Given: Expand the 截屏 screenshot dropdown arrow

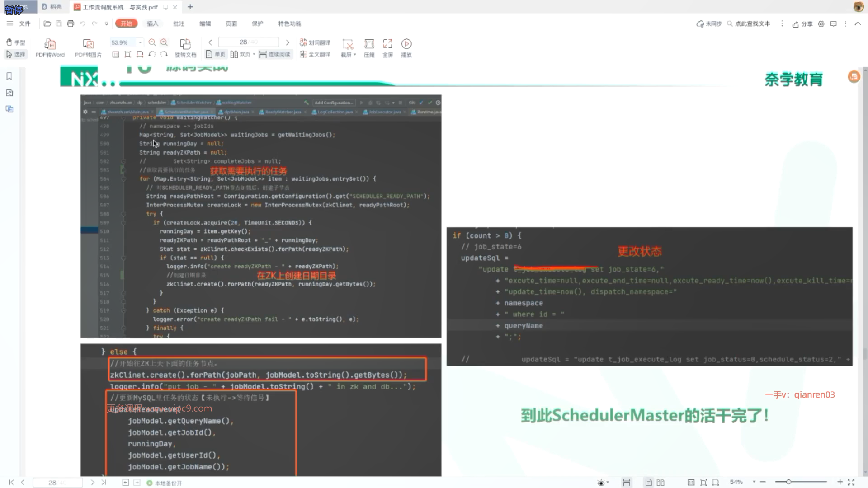Looking at the screenshot, I should pos(355,55).
